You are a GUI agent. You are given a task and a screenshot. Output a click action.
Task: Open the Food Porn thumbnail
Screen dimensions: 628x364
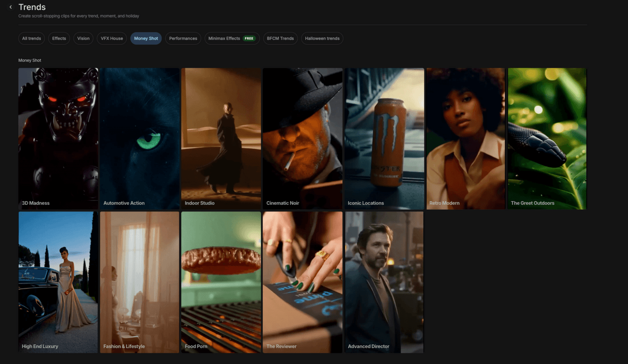pos(221,282)
